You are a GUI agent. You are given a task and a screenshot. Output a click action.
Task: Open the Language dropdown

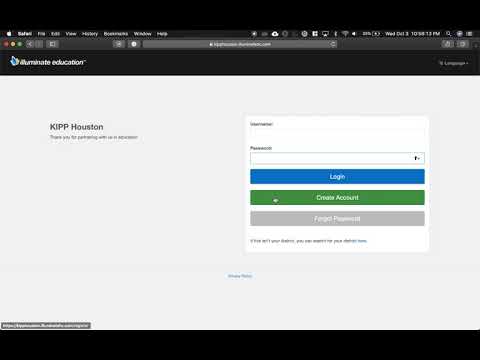[x=453, y=63]
